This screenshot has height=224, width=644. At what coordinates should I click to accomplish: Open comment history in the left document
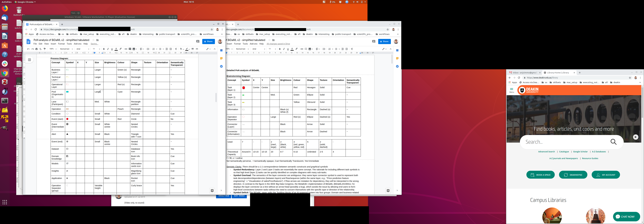tap(198, 41)
